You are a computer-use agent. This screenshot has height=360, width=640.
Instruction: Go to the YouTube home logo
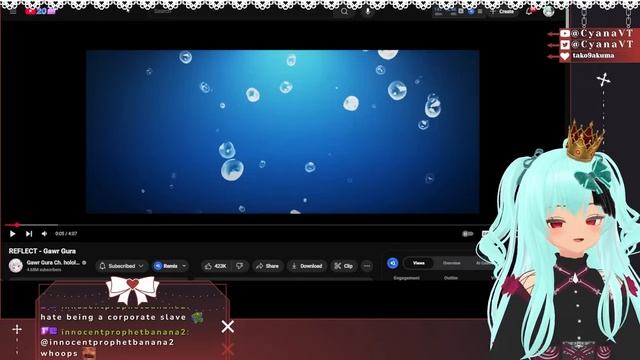coord(40,11)
